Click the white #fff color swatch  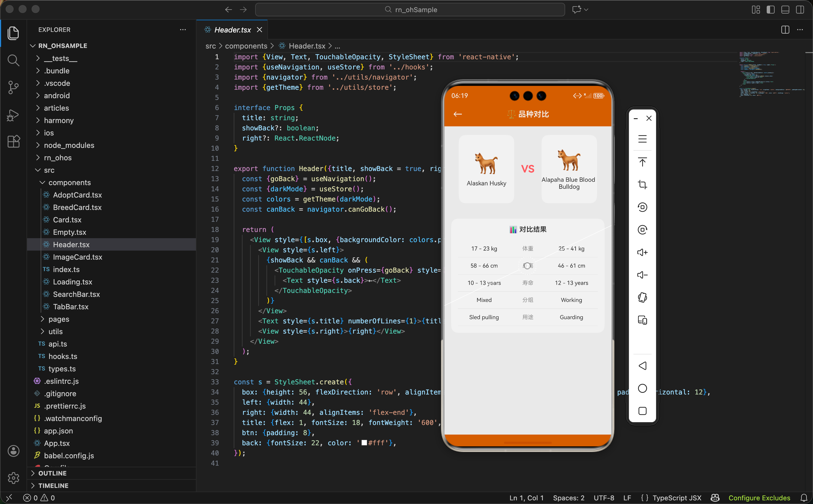tap(364, 443)
